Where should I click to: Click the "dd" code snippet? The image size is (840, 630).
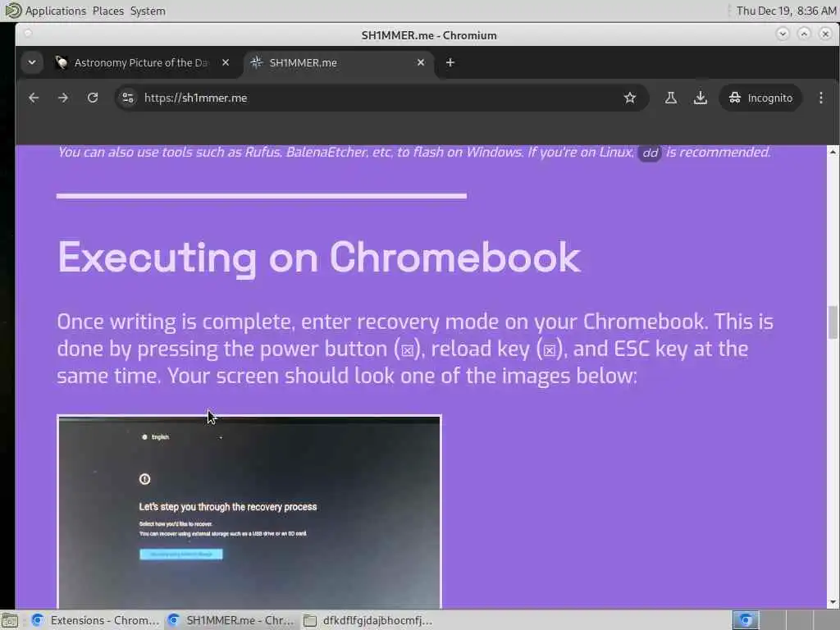tap(650, 153)
